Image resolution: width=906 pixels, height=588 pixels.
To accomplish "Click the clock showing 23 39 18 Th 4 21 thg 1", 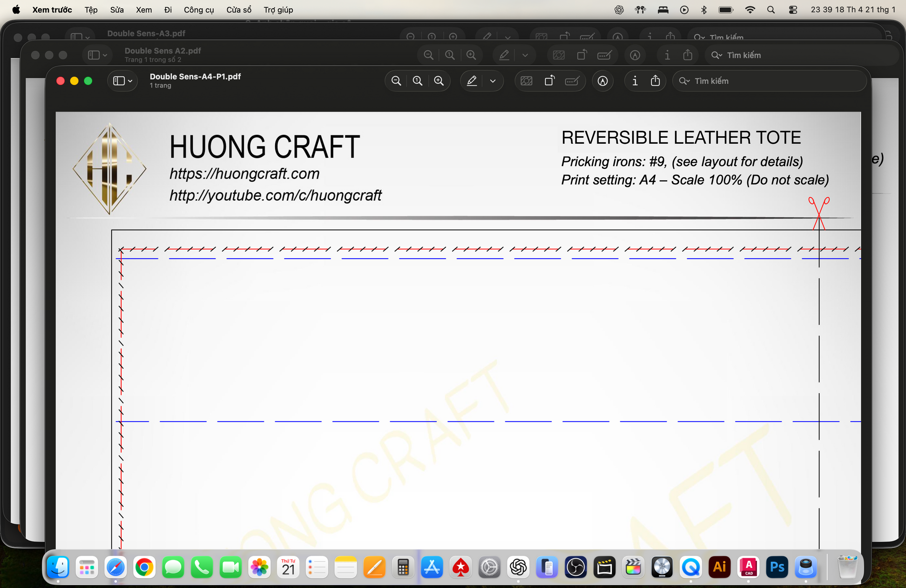I will (x=853, y=10).
